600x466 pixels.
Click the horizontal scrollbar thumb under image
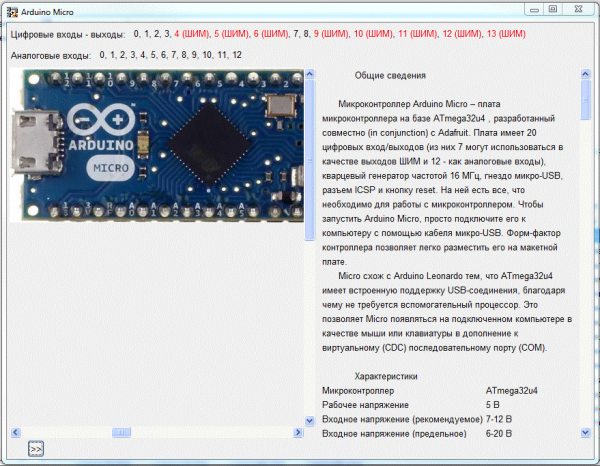(x=121, y=433)
